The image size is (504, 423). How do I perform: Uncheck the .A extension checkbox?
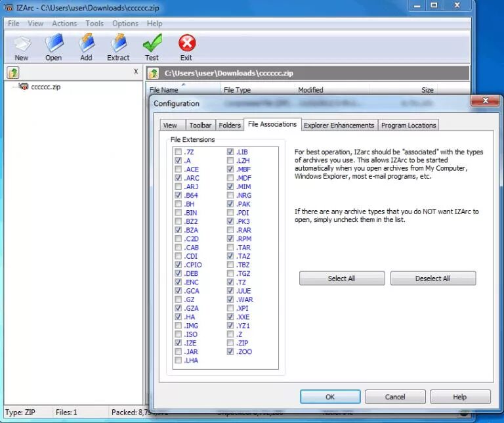coord(178,160)
